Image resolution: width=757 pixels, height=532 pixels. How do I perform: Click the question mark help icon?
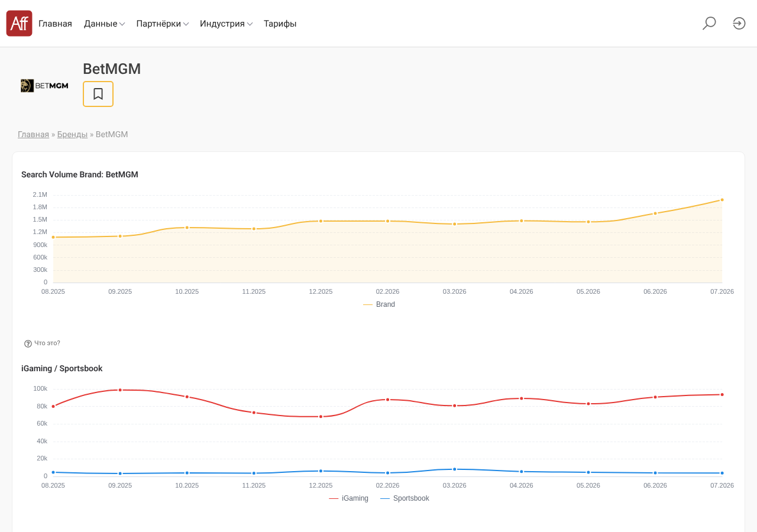click(x=28, y=343)
